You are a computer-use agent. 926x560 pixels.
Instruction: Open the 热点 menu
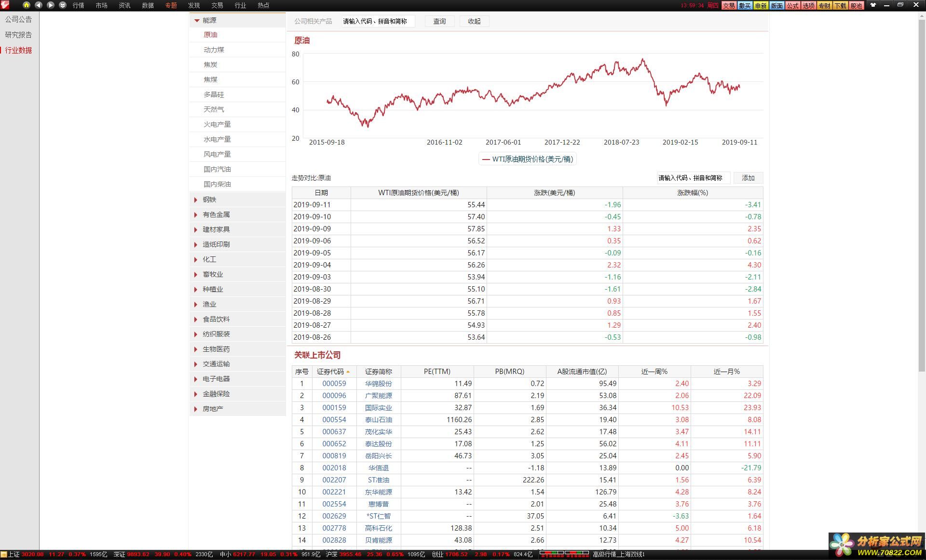(264, 5)
